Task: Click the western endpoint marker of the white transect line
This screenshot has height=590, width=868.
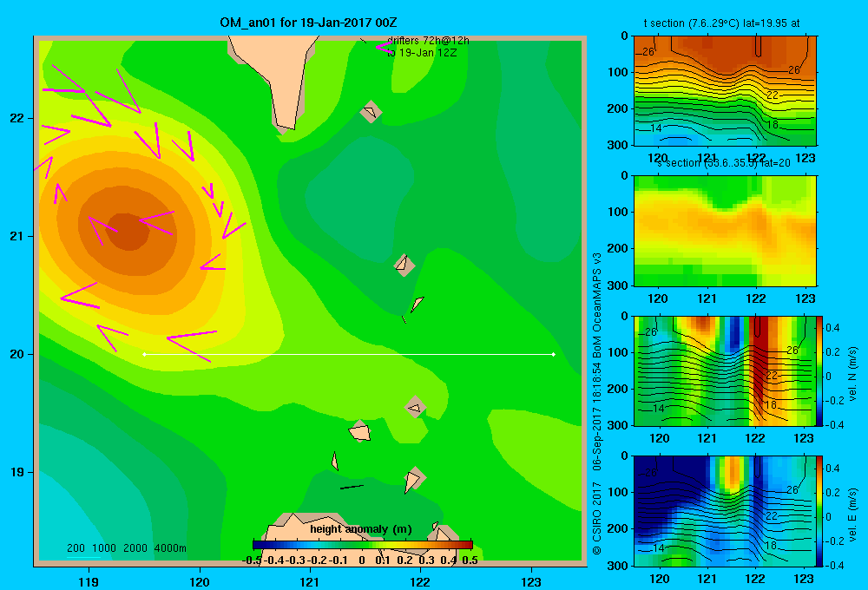Action: tap(144, 354)
